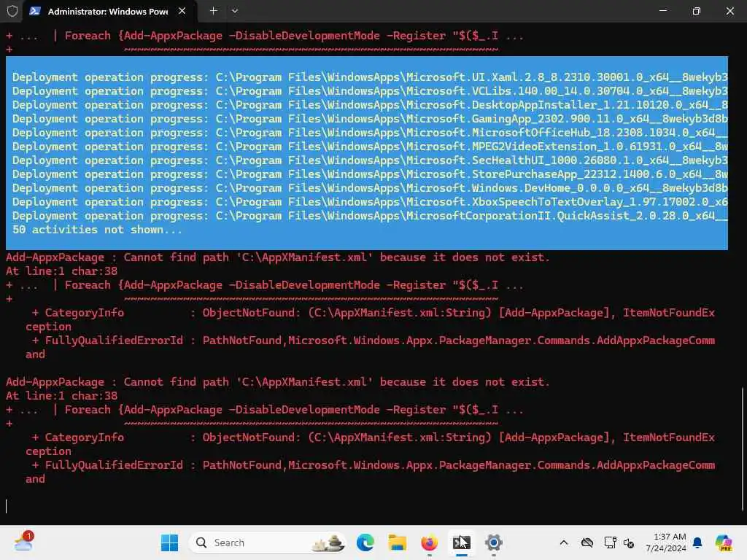
Task: Select the Administrator: Windows PowerShell tab
Action: pyautogui.click(x=108, y=12)
